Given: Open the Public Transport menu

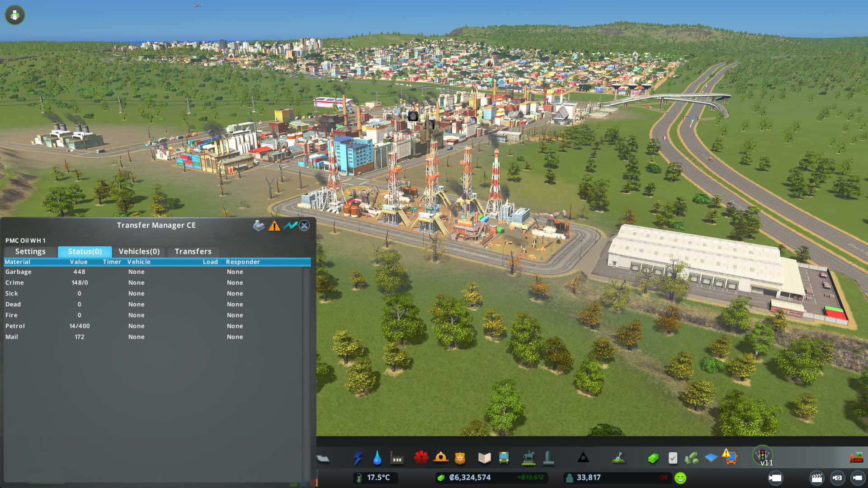Looking at the screenshot, I should (x=504, y=458).
